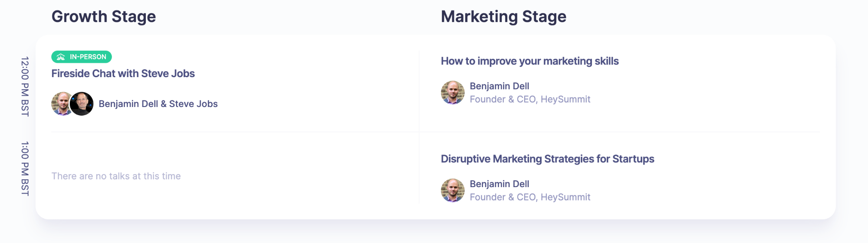Click the speaker avatar under the marketing skills talk
The width and height of the screenshot is (868, 243).
click(x=452, y=92)
